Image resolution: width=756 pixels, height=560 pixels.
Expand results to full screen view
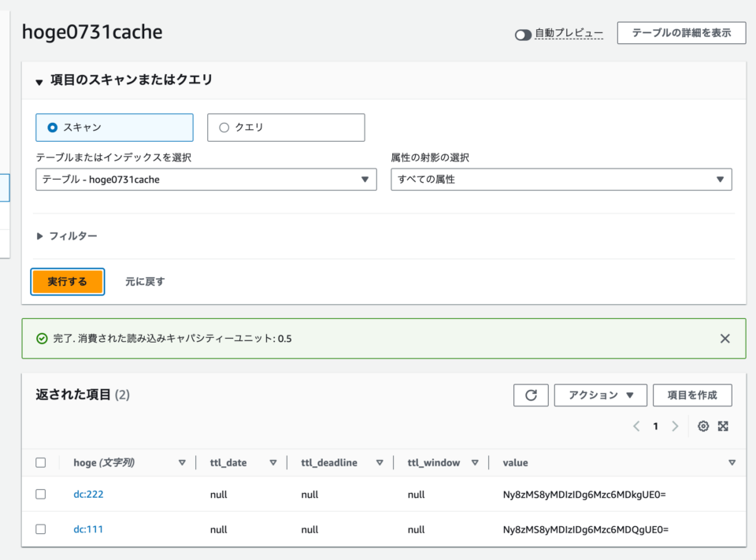(x=723, y=426)
